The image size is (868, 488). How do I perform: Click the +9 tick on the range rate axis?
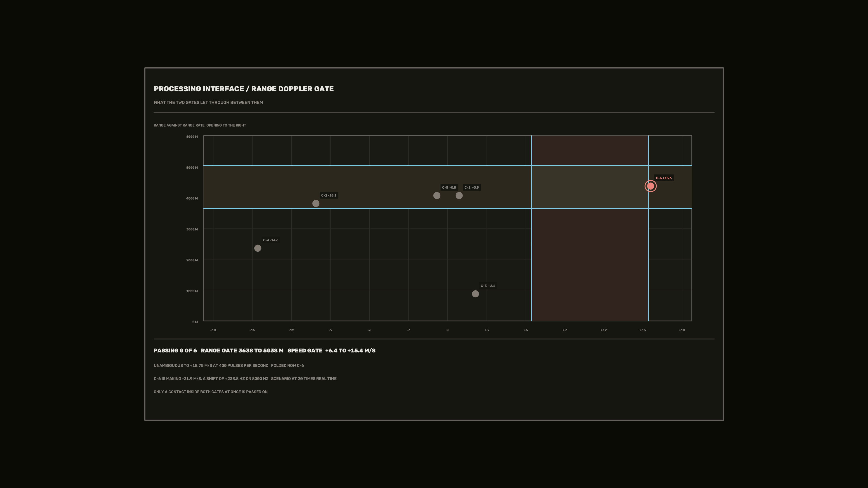[x=564, y=330]
